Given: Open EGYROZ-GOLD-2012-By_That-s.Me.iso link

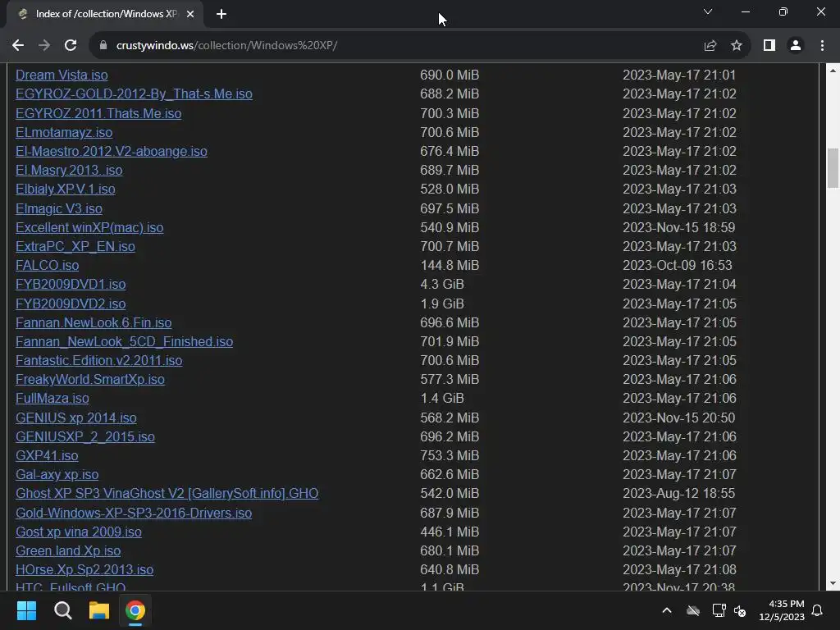Looking at the screenshot, I should pyautogui.click(x=134, y=94).
